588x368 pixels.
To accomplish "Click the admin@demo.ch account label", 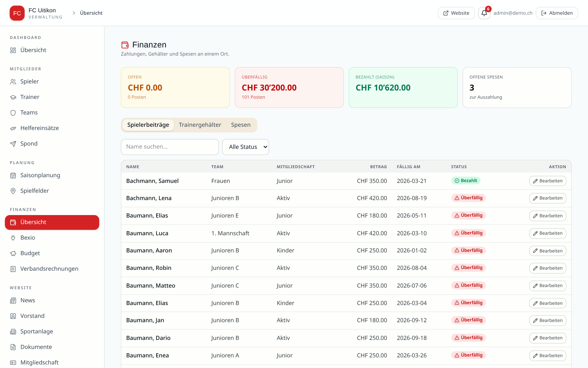I will [513, 13].
